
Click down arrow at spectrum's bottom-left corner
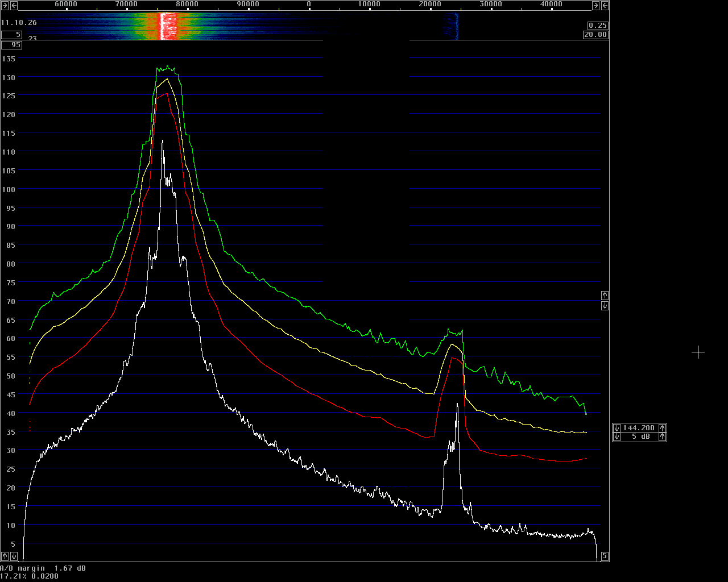[x=14, y=556]
